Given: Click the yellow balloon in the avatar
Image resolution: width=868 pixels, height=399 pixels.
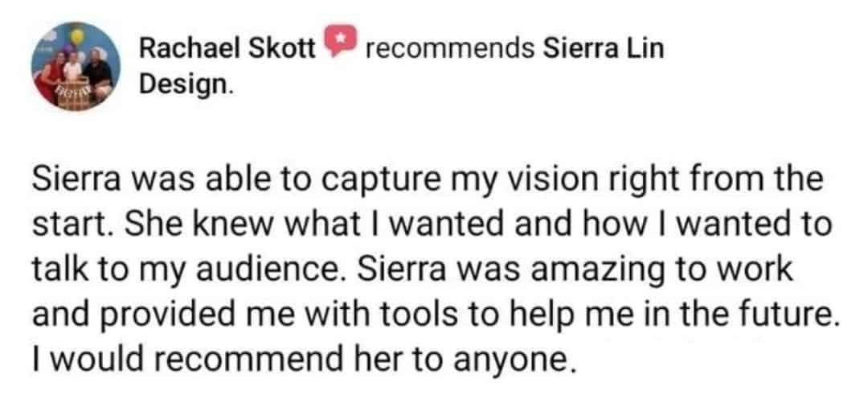Looking at the screenshot, I should (x=77, y=36).
